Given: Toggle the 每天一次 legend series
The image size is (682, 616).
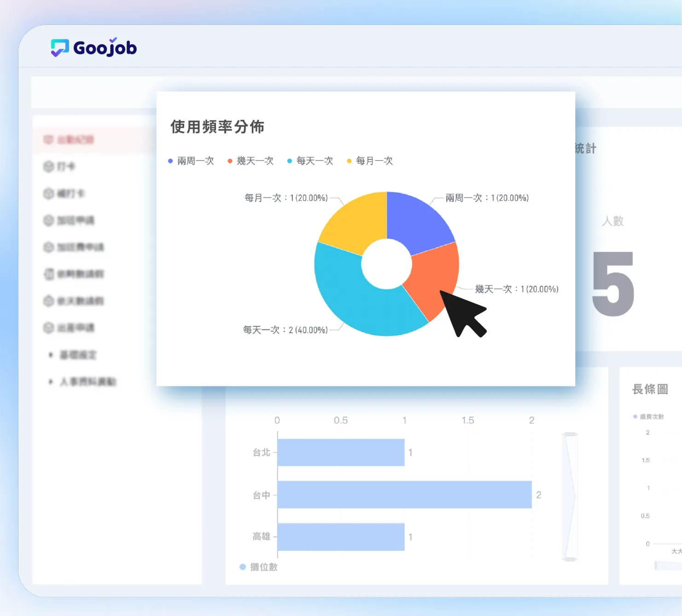Looking at the screenshot, I should [x=310, y=161].
